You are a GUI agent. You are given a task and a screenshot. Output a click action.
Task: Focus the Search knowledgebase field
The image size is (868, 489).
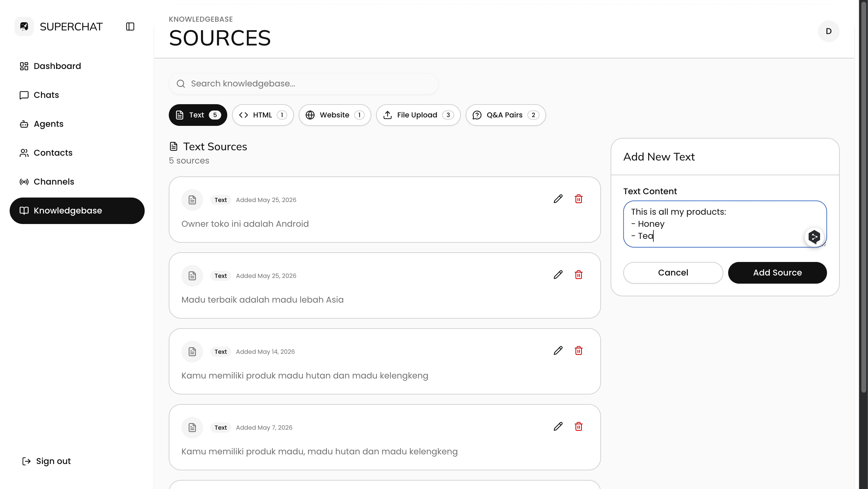click(x=303, y=84)
